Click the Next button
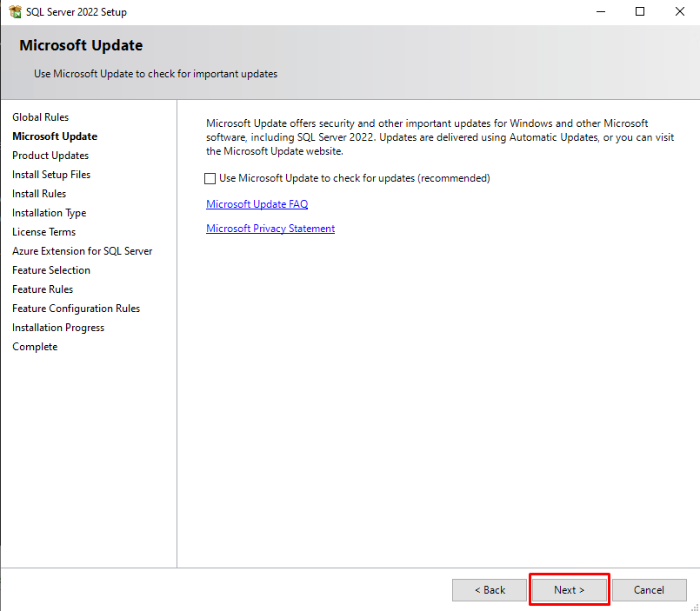700x611 pixels. click(569, 590)
